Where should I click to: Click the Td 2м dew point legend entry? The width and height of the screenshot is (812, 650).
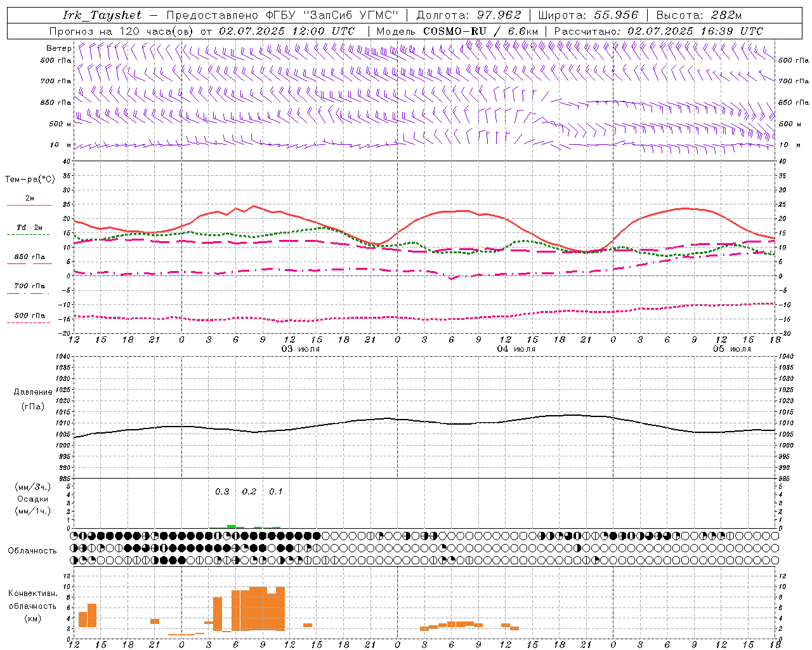click(30, 227)
